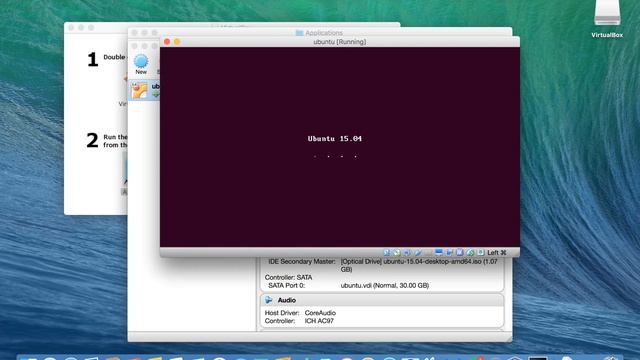This screenshot has width=640, height=360.
Task: Collapse the Audio details section header
Action: (x=382, y=300)
